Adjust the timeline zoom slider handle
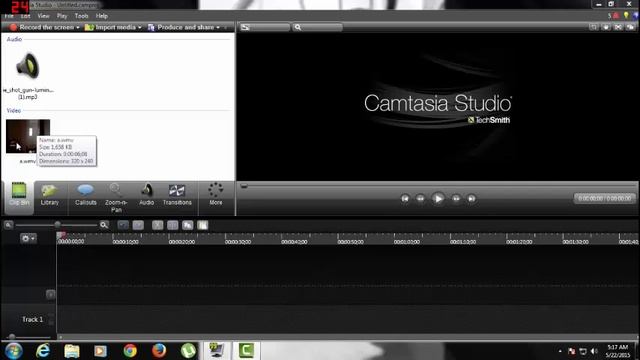Screen dimensions: 640x360 click(58, 225)
